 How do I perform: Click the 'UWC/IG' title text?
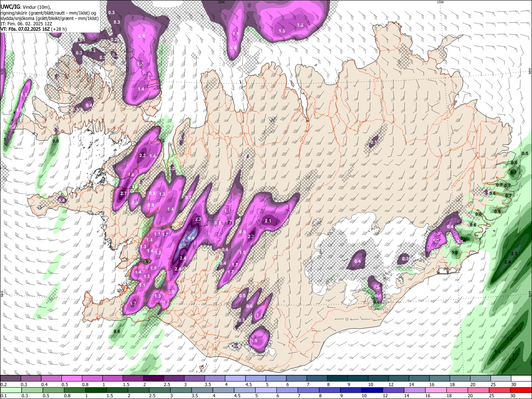pyautogui.click(x=10, y=7)
